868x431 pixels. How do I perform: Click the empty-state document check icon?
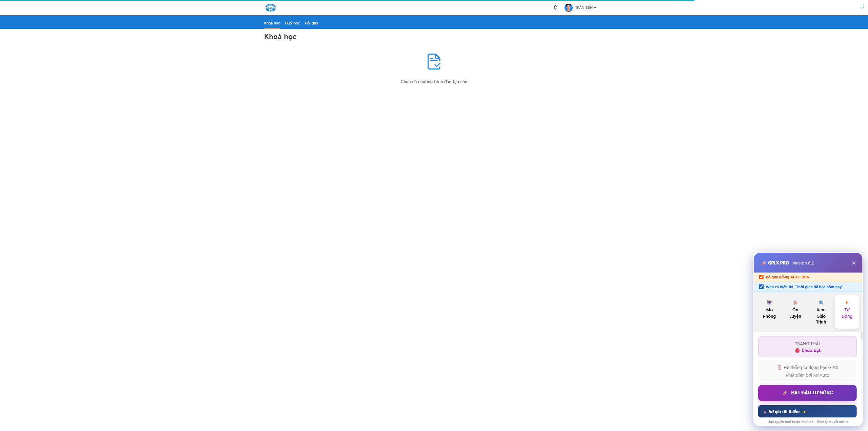(x=434, y=61)
